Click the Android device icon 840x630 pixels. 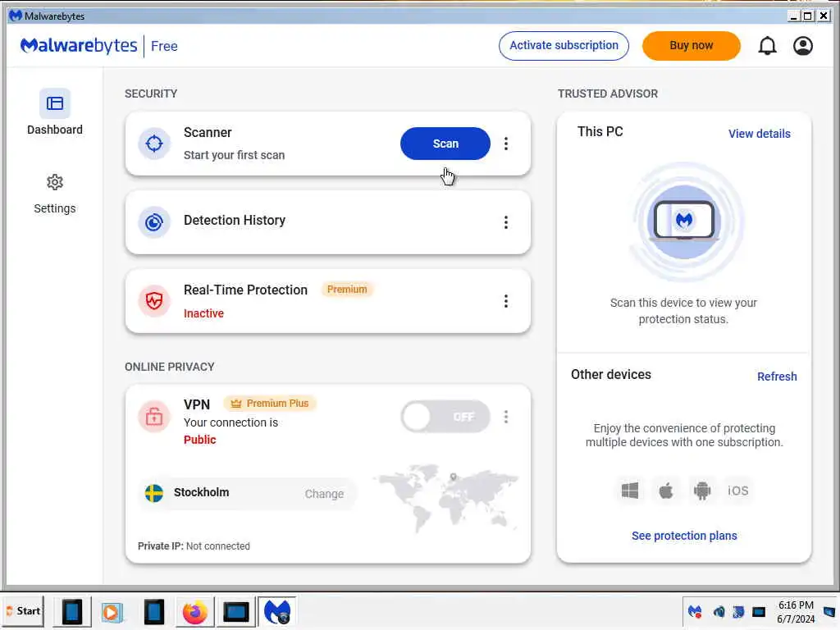pyautogui.click(x=702, y=491)
